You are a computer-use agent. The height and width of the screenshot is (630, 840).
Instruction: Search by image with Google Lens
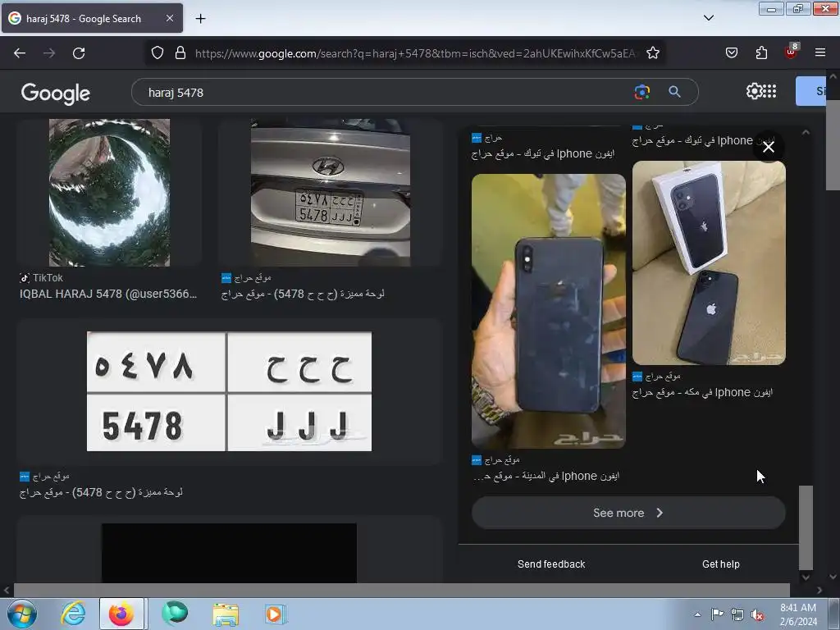click(641, 92)
